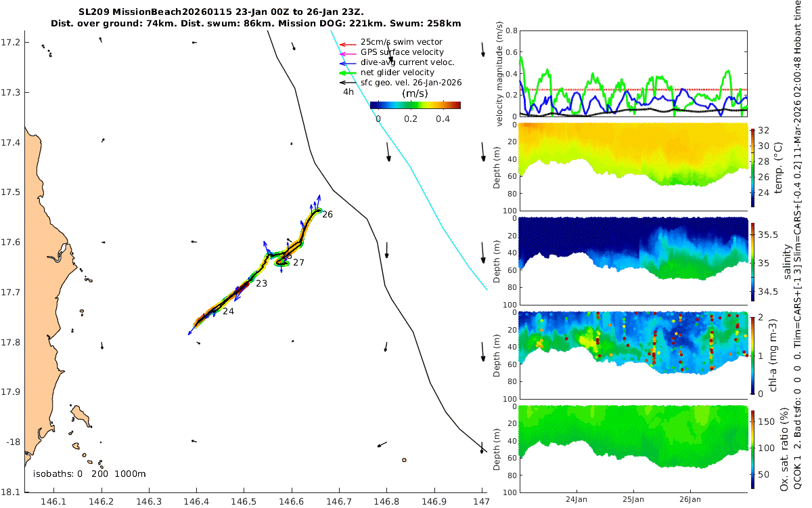Click the small island near longitude 146.84
812x508 pixels.
click(x=404, y=460)
